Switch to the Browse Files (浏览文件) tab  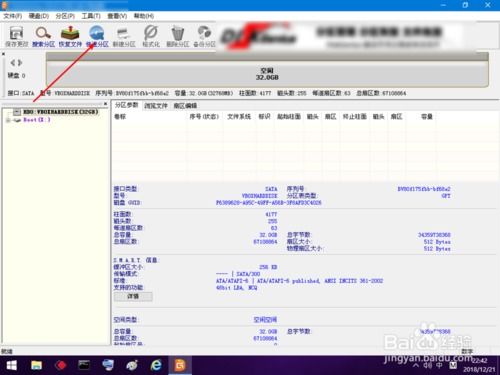pyautogui.click(x=156, y=106)
